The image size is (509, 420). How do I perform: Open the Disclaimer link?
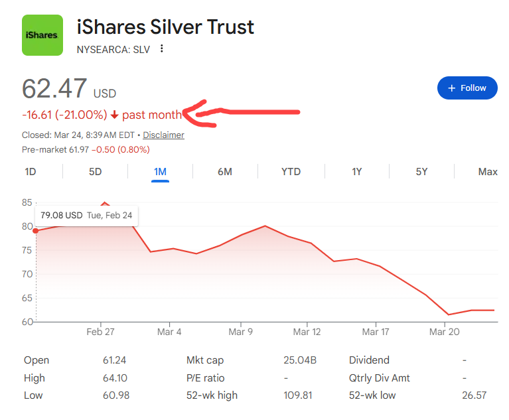click(x=164, y=135)
